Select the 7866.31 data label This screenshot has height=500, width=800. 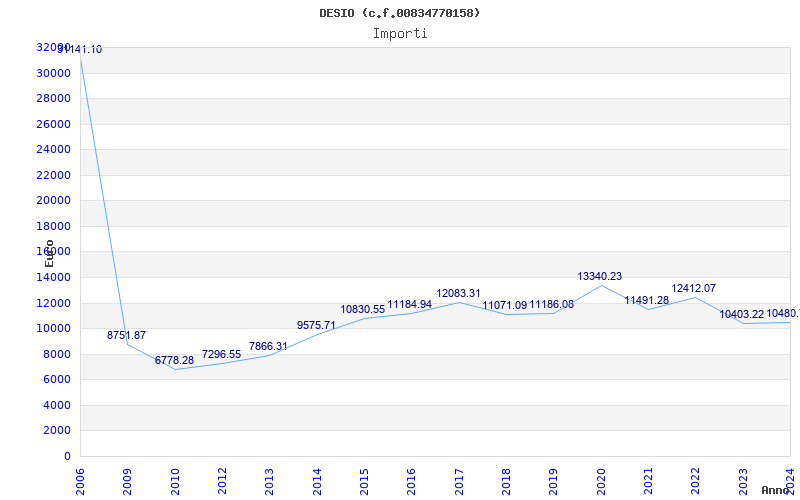[268, 346]
